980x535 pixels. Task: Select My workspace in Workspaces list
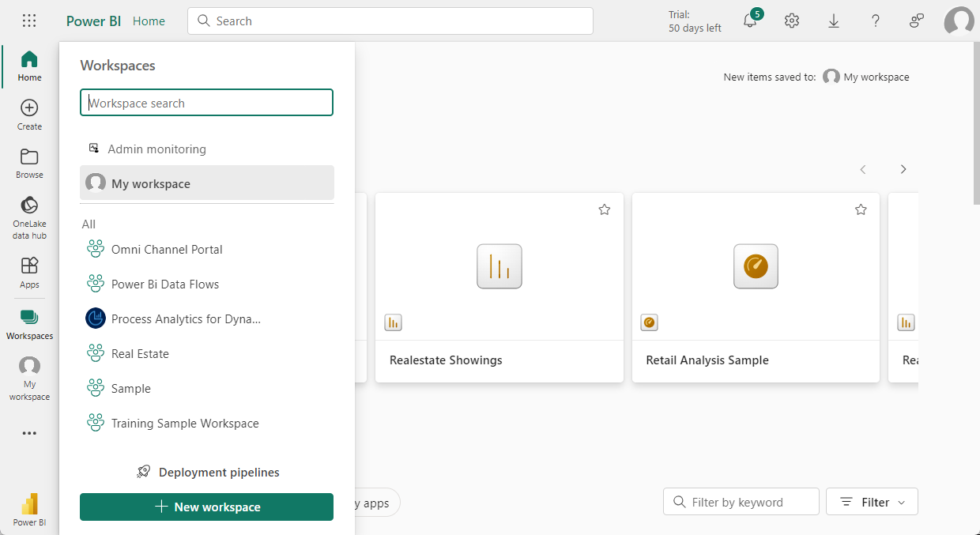pos(206,183)
